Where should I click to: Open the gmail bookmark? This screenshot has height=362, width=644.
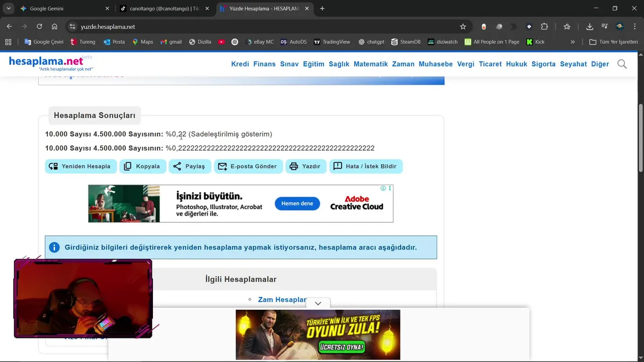171,42
